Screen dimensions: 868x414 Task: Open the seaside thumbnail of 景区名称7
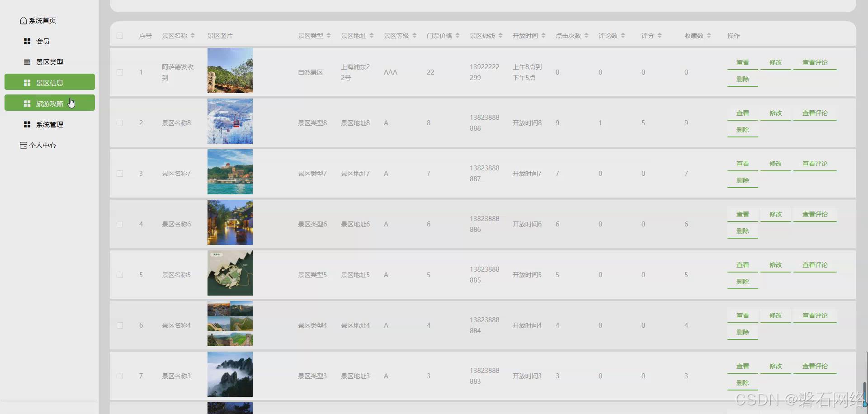pyautogui.click(x=230, y=172)
